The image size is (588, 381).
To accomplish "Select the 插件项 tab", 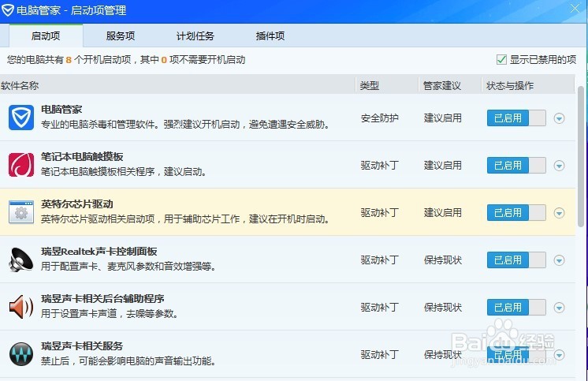I will point(270,35).
